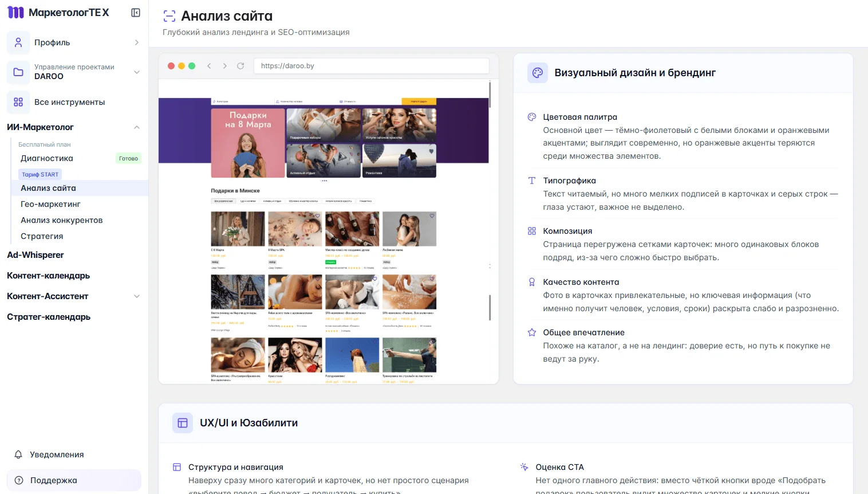Image resolution: width=868 pixels, height=494 pixels.
Task: Open the Ad-Whisperer tool
Action: pos(35,255)
